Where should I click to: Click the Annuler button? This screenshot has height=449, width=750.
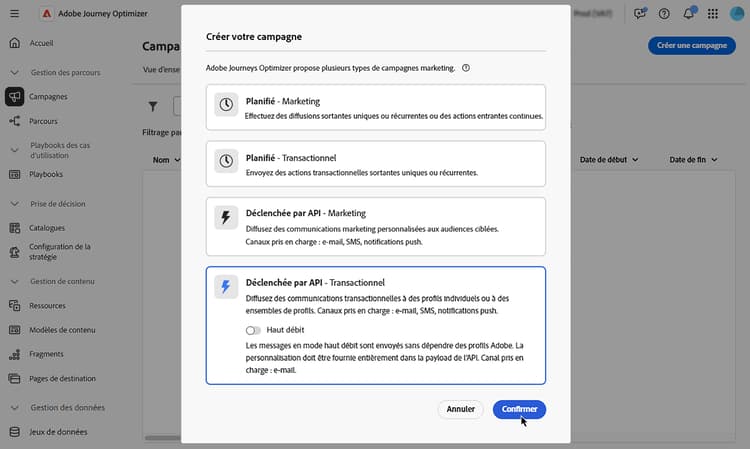461,409
